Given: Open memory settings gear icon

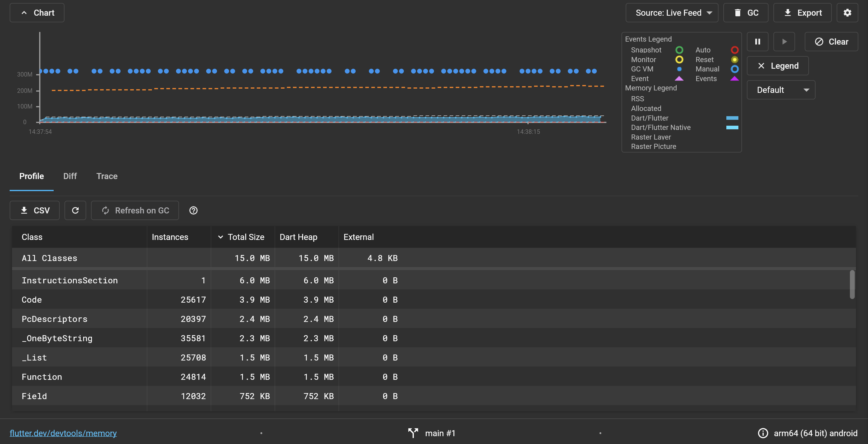Looking at the screenshot, I should point(847,13).
